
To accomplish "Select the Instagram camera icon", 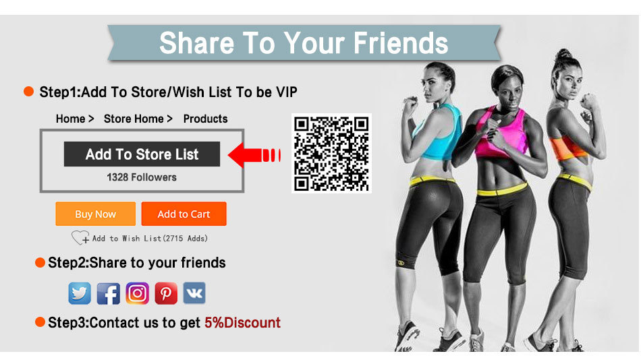I will coord(137,293).
